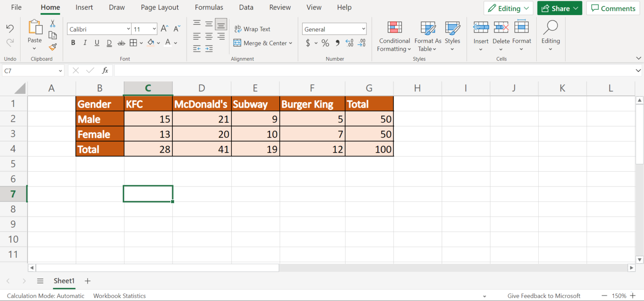Image resolution: width=644 pixels, height=301 pixels.
Task: Enable center text alignment
Action: (208, 36)
